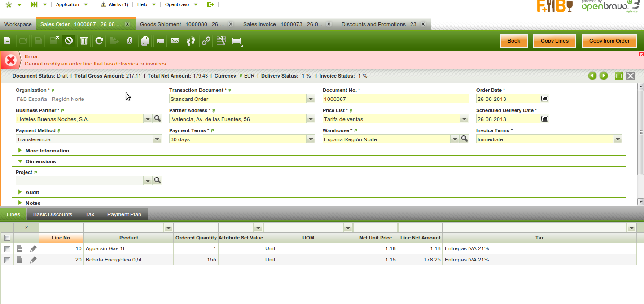Dismiss the error message red X
This screenshot has width=644, height=304.
(641, 54)
